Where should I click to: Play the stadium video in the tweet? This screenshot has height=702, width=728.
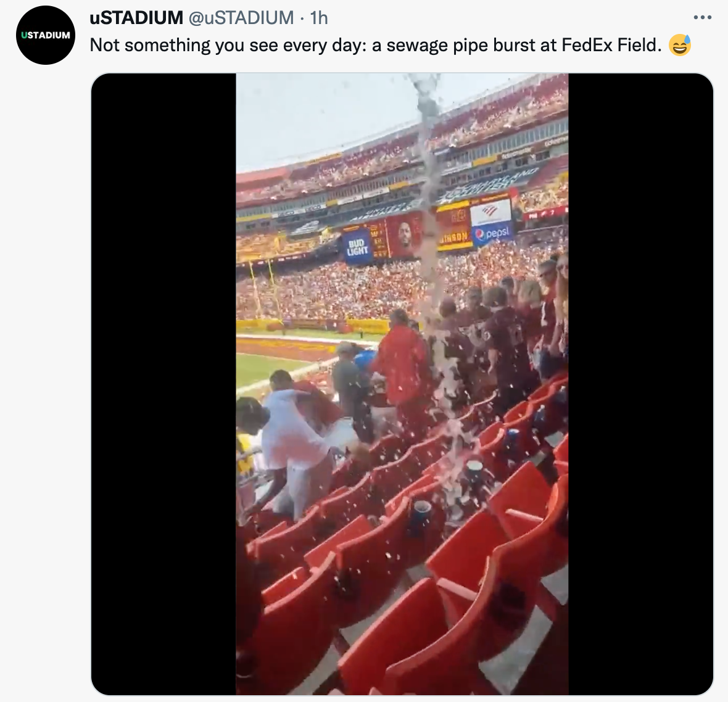[x=402, y=384]
